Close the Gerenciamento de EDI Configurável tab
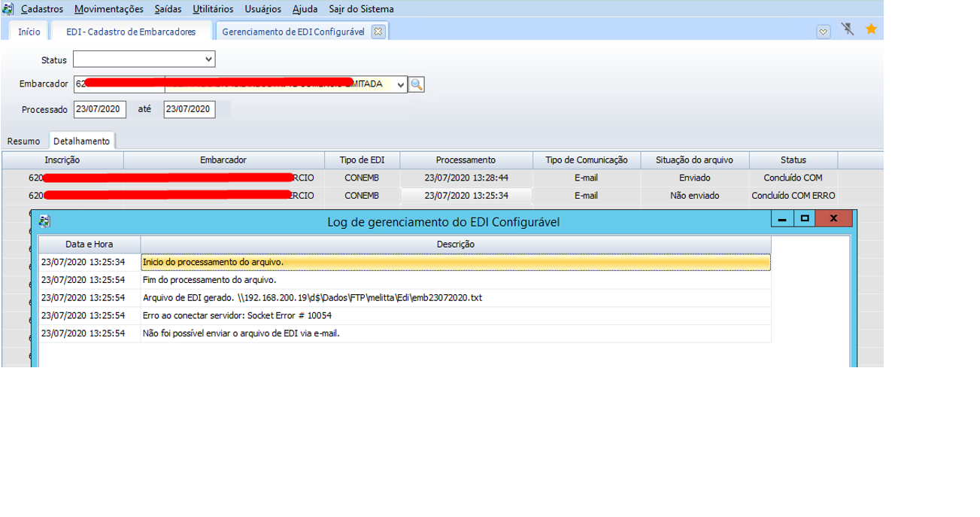980x517 pixels. [378, 32]
